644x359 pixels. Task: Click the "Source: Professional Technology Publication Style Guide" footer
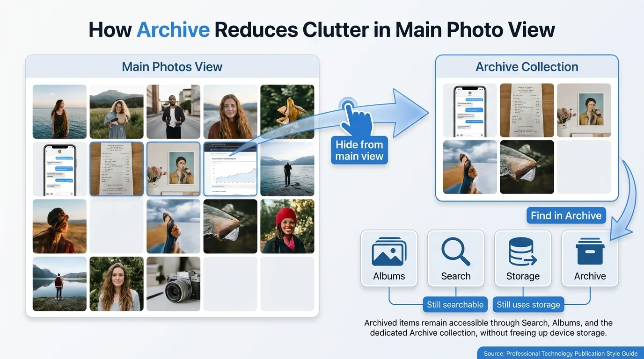[x=561, y=353]
